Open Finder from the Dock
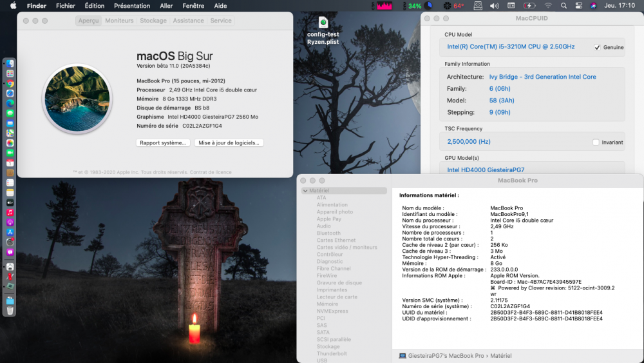Image resolution: width=644 pixels, height=363 pixels. [x=10, y=63]
